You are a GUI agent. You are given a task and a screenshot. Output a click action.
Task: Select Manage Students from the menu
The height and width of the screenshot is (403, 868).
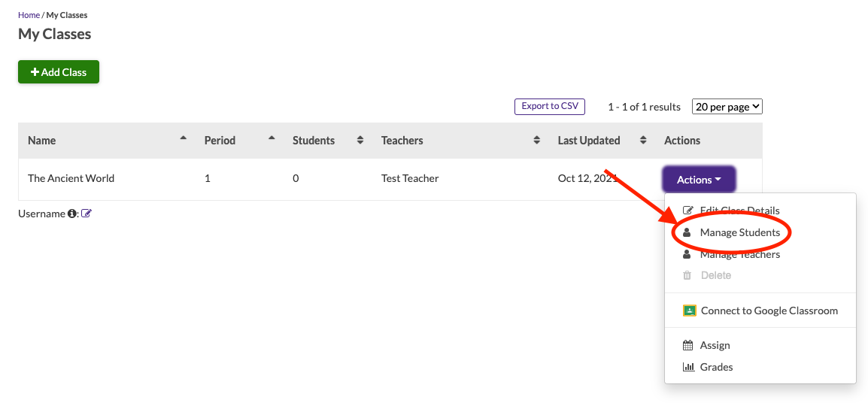[x=739, y=233]
